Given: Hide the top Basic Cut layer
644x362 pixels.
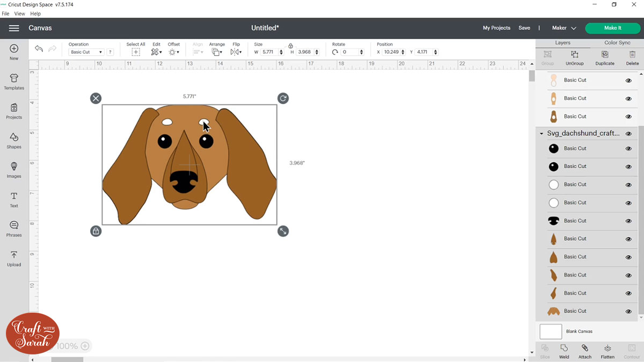Looking at the screenshot, I should (628, 80).
